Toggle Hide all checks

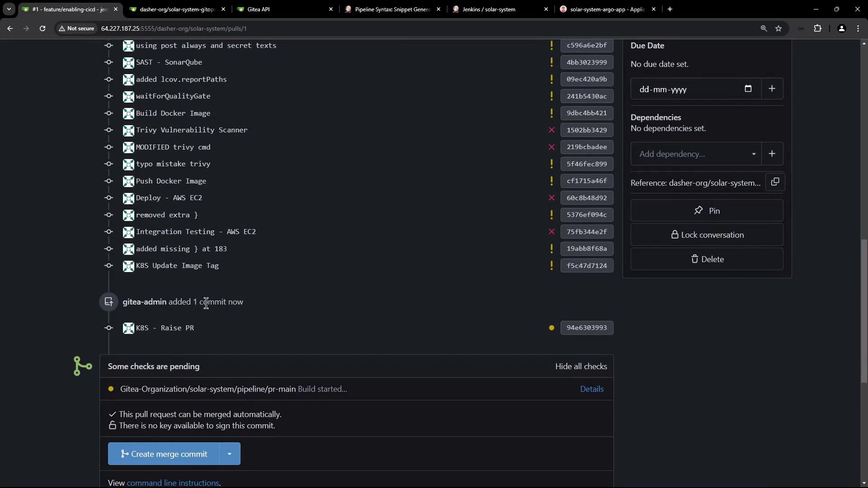point(581,366)
